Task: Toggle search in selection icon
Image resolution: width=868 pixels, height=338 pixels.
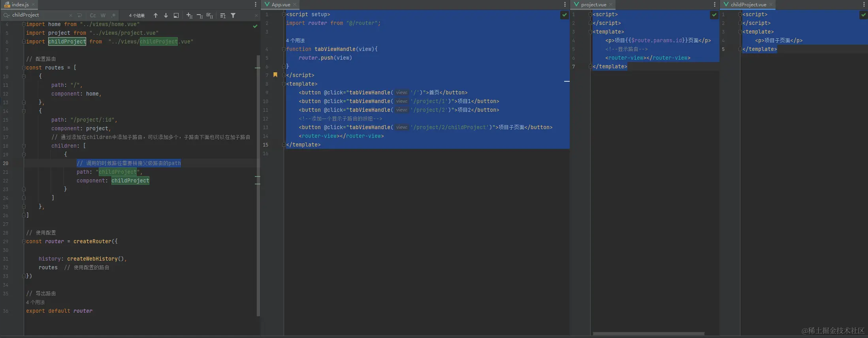Action: click(x=176, y=15)
